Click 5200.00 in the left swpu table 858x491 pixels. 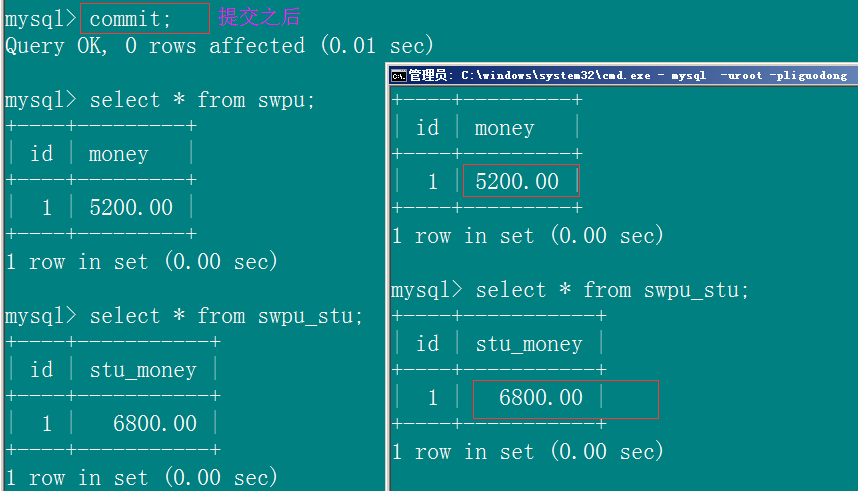(x=131, y=207)
